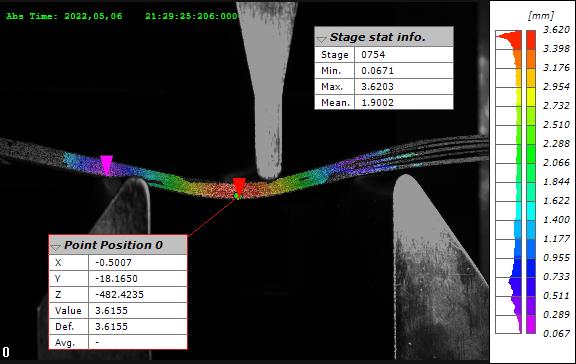Click the Stage value 0754 field

[403, 55]
